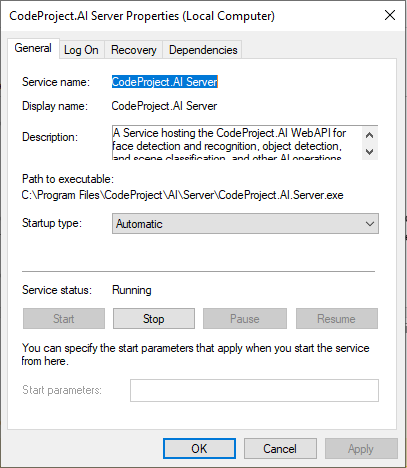Click the Pause service button
407x468 pixels.
tap(245, 319)
